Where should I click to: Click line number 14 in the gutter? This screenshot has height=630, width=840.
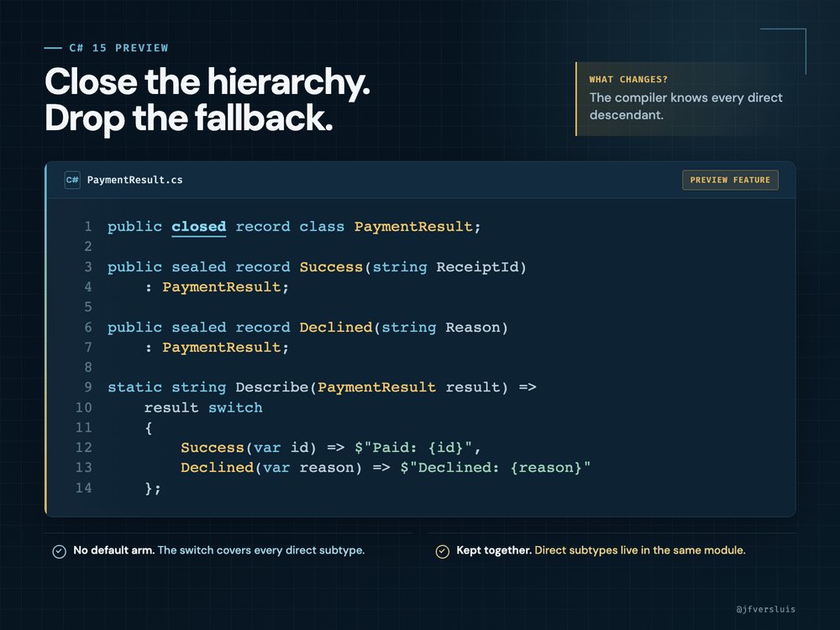83,487
